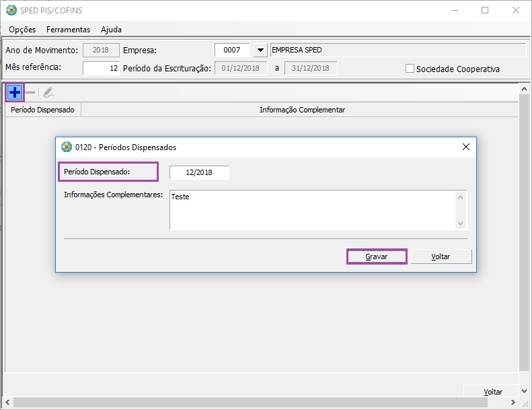Click the Período Dispensado date field
The width and height of the screenshot is (532, 410).
pos(199,172)
